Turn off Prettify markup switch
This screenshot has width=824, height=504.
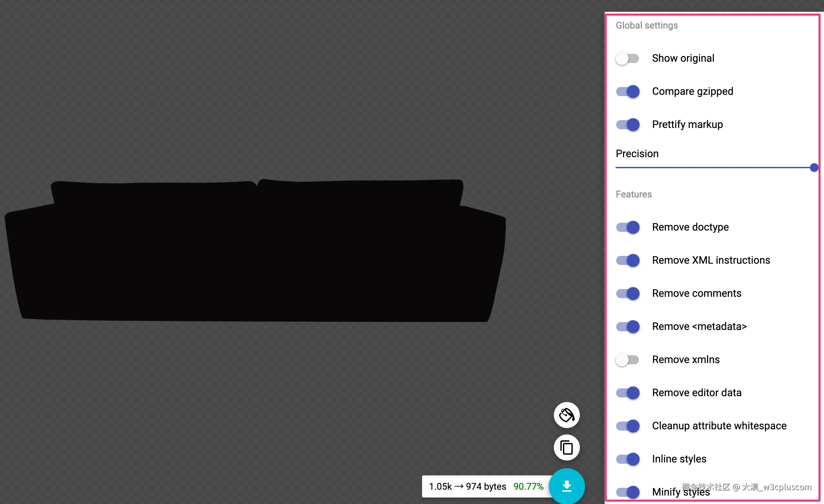(x=628, y=125)
